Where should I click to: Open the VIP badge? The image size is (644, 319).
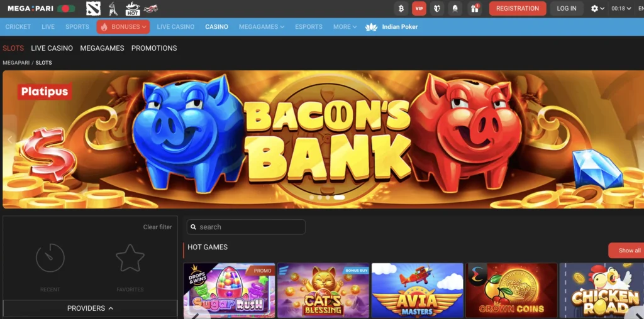point(419,8)
